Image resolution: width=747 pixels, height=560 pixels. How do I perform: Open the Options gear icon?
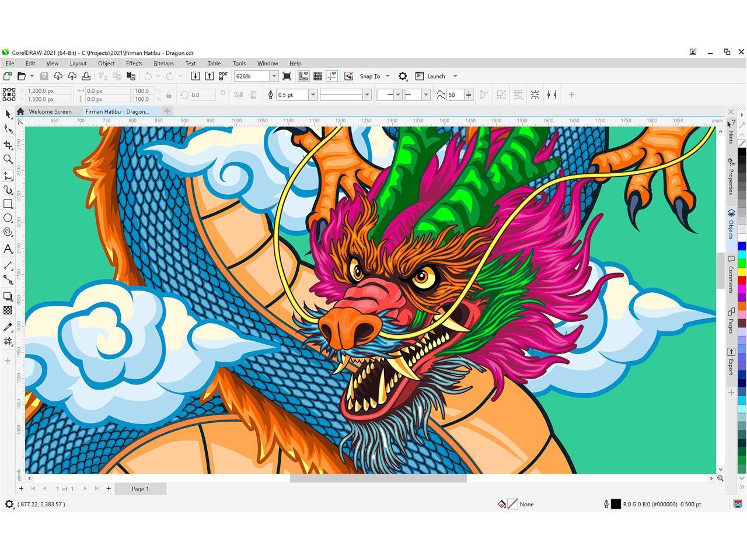[403, 76]
